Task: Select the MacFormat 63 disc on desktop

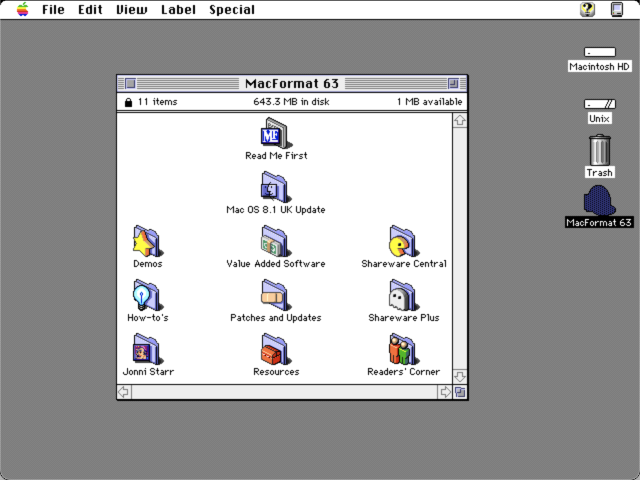Action: [599, 200]
